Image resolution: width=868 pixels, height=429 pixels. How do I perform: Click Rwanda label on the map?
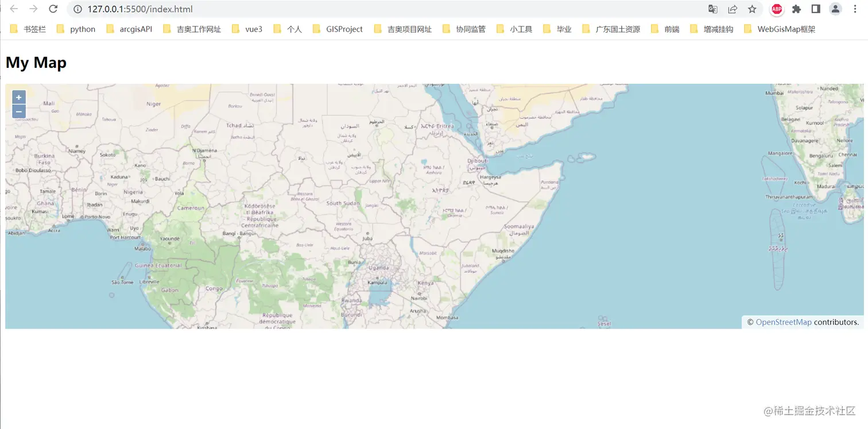point(351,300)
